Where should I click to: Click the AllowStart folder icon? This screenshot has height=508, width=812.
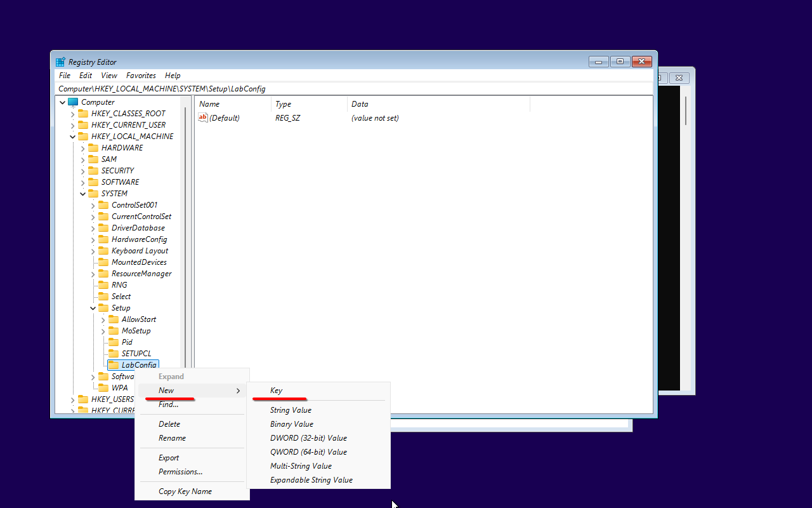pyautogui.click(x=114, y=319)
